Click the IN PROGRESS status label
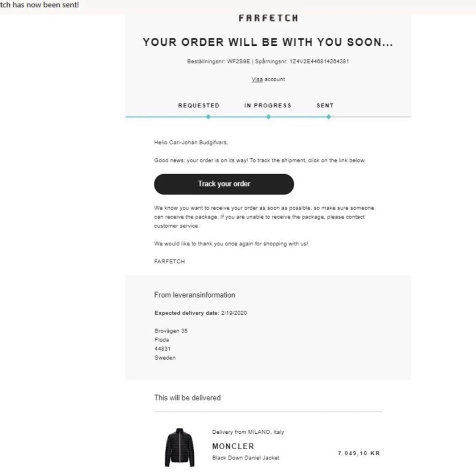Screen dimensions: 476x476 pos(268,105)
